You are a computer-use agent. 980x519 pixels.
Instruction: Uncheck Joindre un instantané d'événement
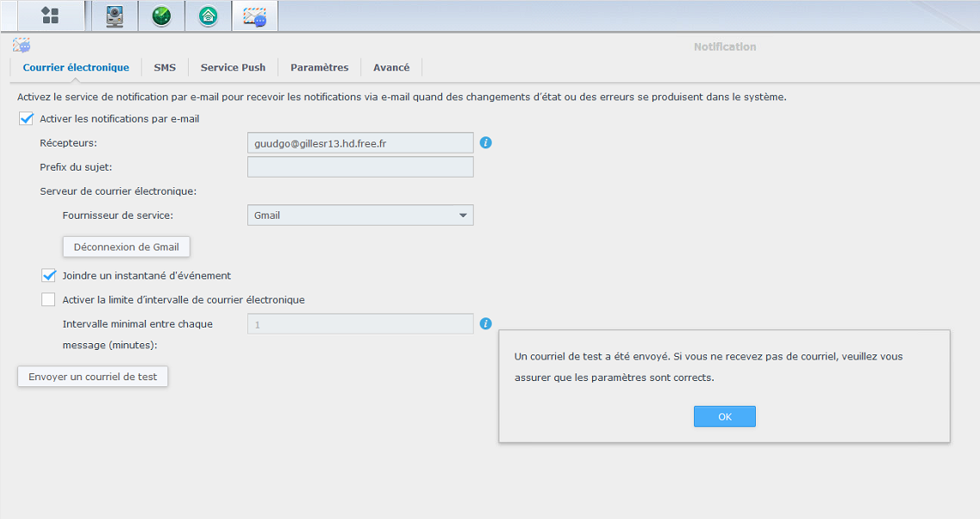[49, 276]
